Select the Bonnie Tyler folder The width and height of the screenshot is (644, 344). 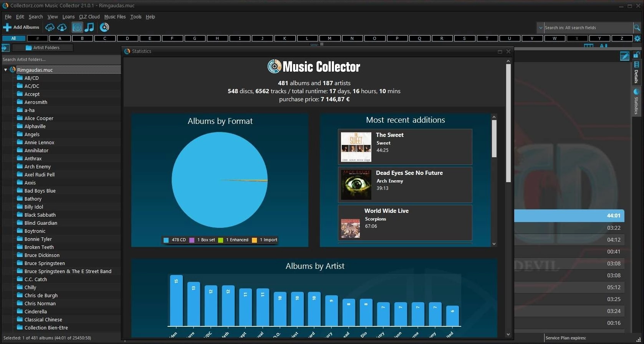[38, 239]
